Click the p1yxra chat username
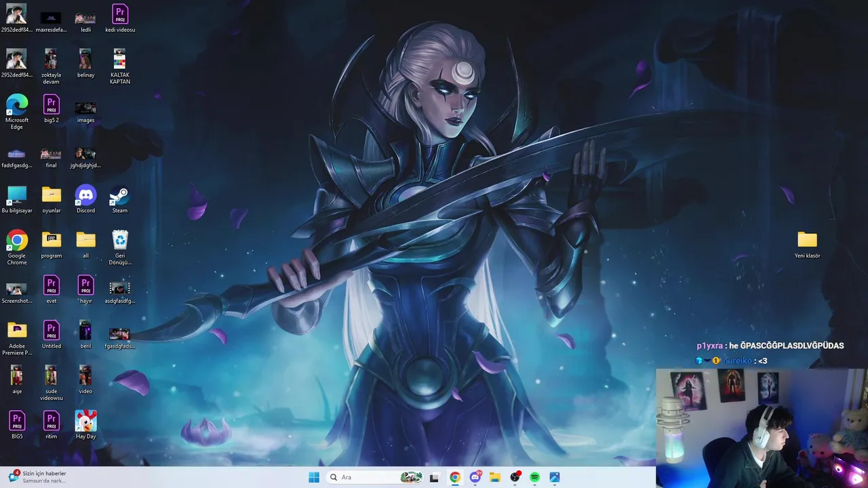 coord(709,346)
